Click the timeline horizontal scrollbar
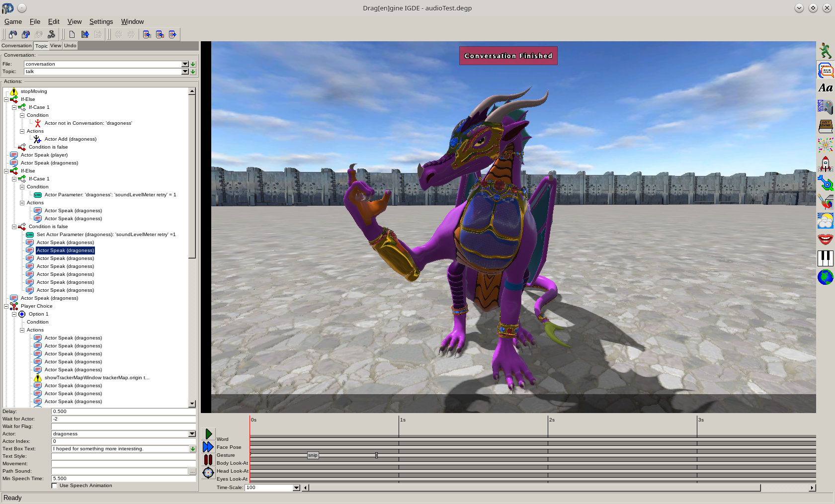This screenshot has height=504, width=835. [x=534, y=488]
